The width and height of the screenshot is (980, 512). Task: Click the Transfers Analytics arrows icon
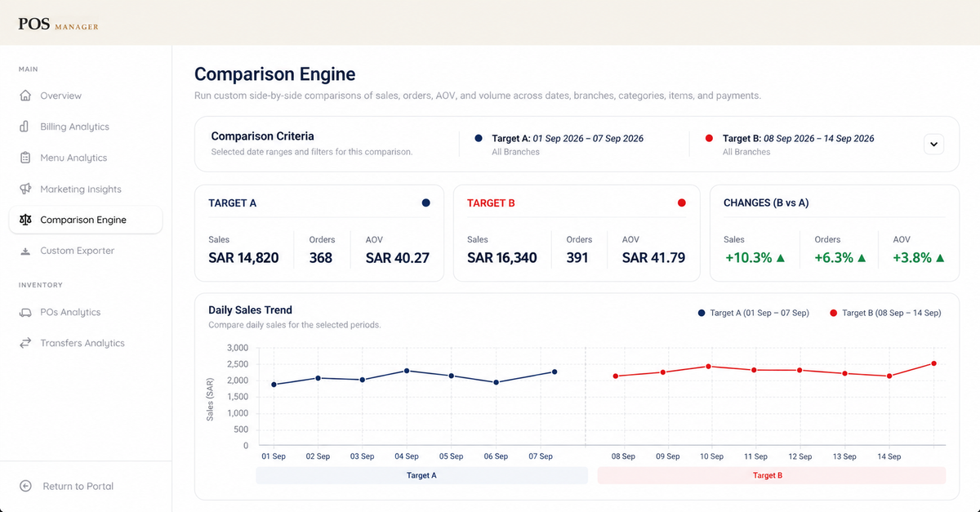tap(25, 343)
